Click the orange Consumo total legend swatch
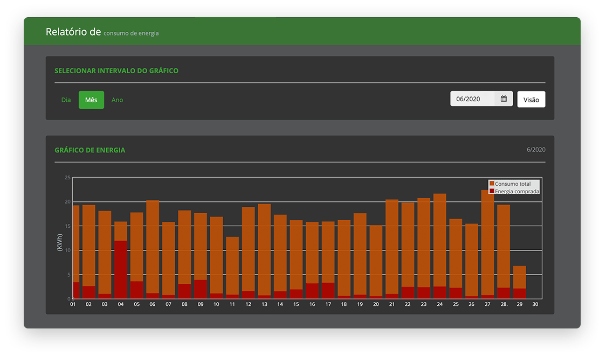This screenshot has height=364, width=599. click(492, 184)
